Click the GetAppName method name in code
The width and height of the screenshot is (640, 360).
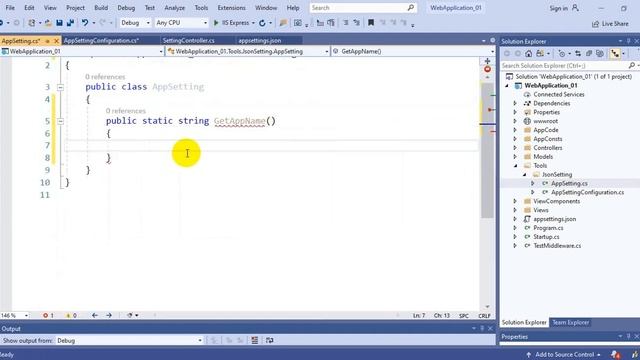point(240,121)
